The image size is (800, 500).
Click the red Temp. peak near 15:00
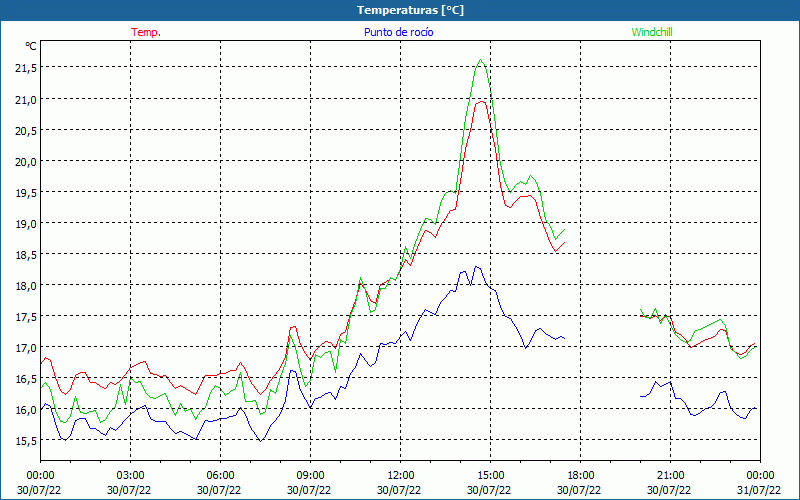[x=481, y=102]
